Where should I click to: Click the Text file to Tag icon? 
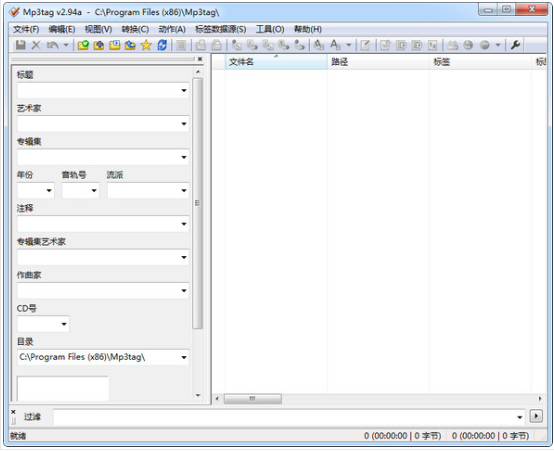tap(284, 45)
